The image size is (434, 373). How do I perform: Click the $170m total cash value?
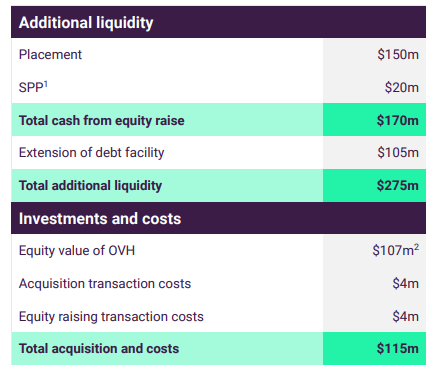pos(398,120)
